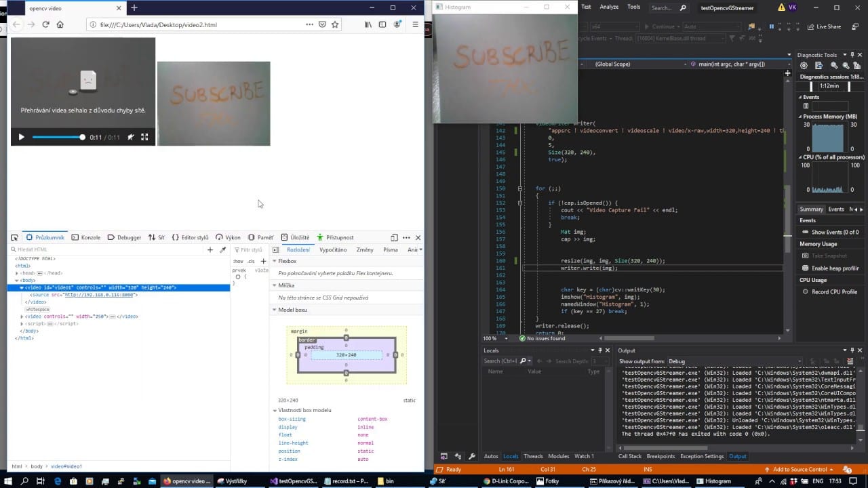868x488 pixels.
Task: Enter fullscreen on the first video
Action: click(144, 137)
